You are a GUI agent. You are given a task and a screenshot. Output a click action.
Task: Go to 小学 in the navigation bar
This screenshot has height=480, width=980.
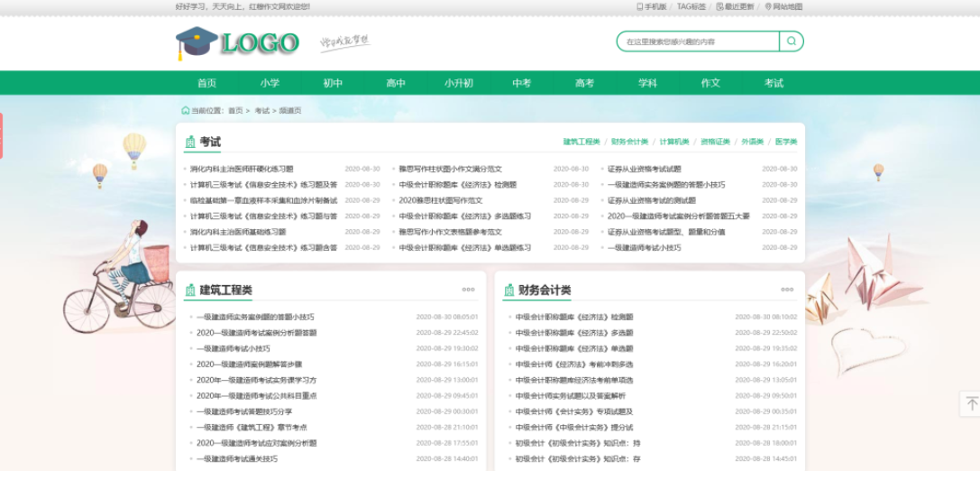(x=270, y=83)
